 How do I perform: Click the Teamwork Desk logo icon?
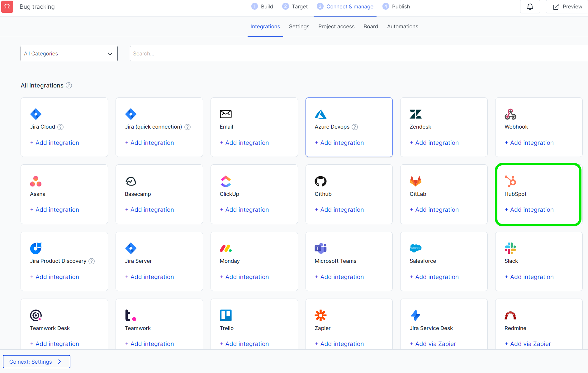pyautogui.click(x=36, y=315)
